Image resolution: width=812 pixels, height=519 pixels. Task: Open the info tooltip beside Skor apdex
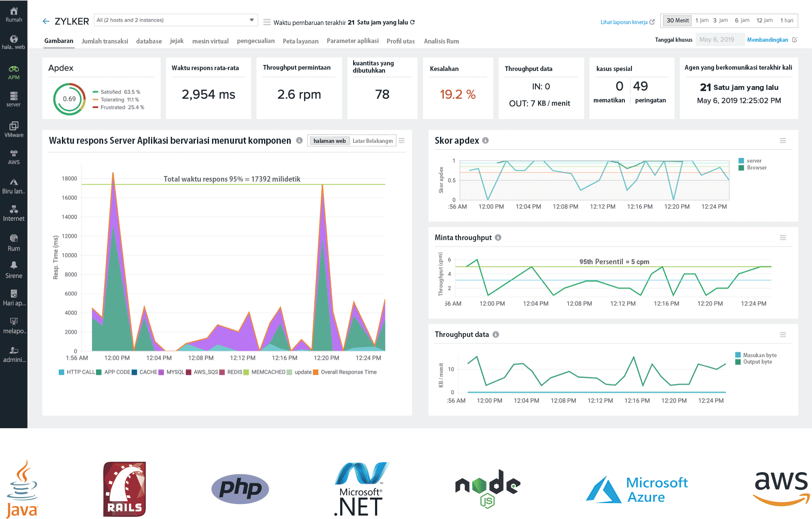[x=486, y=140]
